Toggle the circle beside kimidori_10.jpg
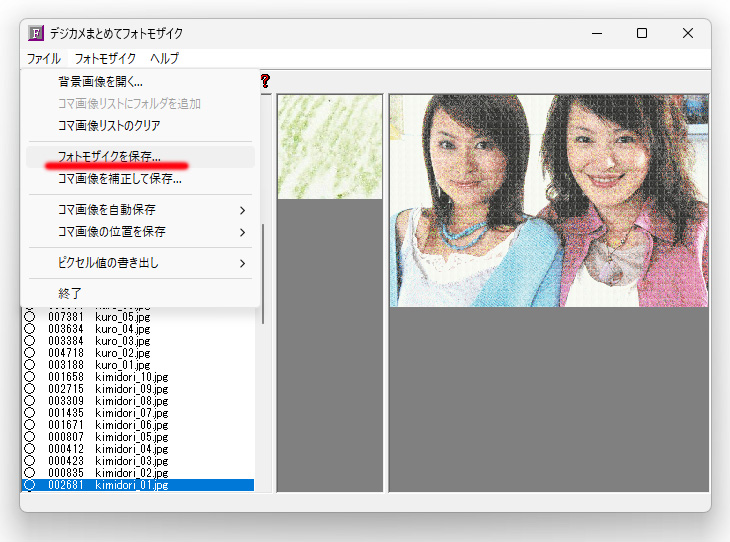730x542 pixels. tap(29, 377)
